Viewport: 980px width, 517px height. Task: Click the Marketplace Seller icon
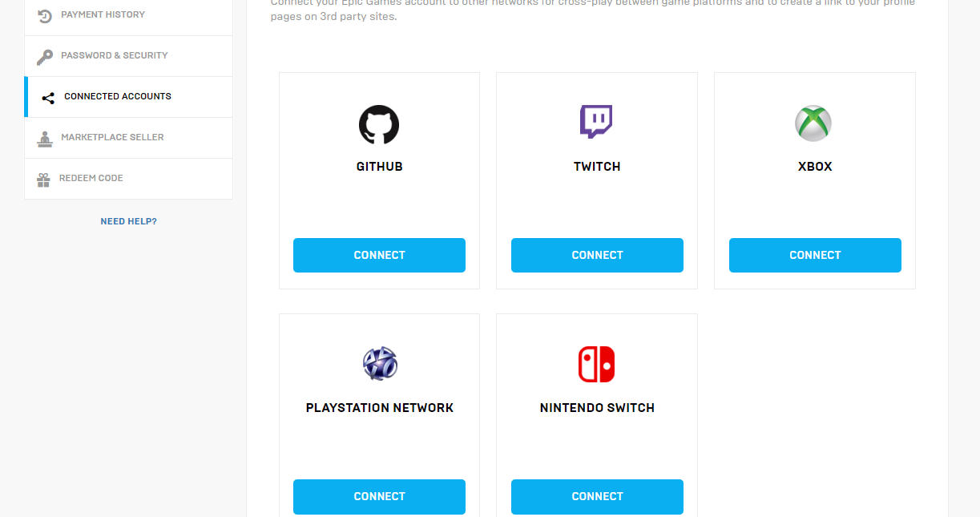pyautogui.click(x=45, y=139)
